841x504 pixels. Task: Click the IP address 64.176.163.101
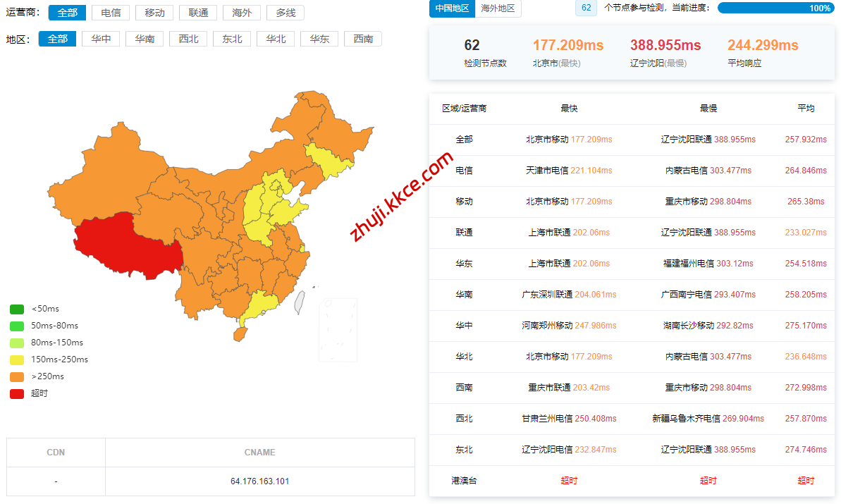[259, 481]
